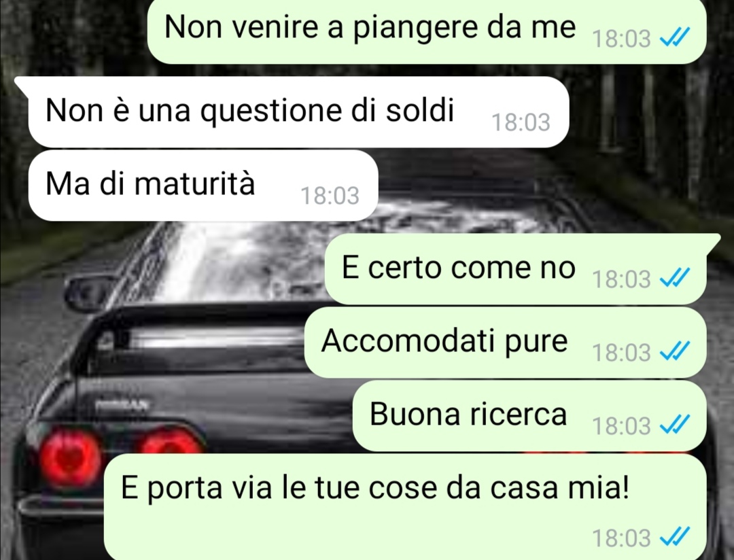Tap the 'Ma di maturità' received message

click(x=203, y=185)
